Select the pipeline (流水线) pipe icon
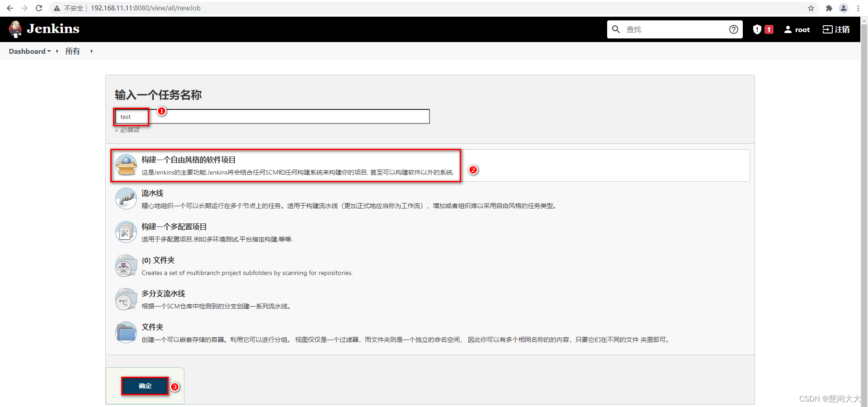The image size is (868, 407). [x=126, y=199]
